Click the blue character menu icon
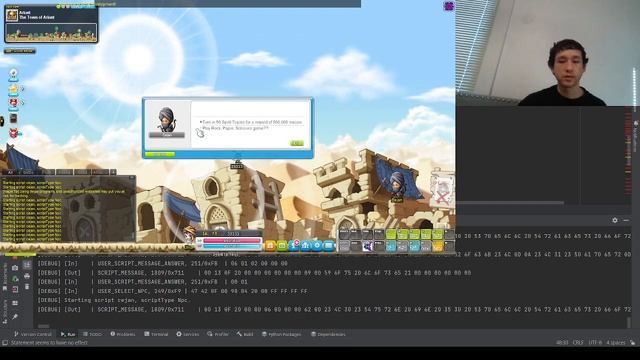The image size is (640, 360). (294, 245)
